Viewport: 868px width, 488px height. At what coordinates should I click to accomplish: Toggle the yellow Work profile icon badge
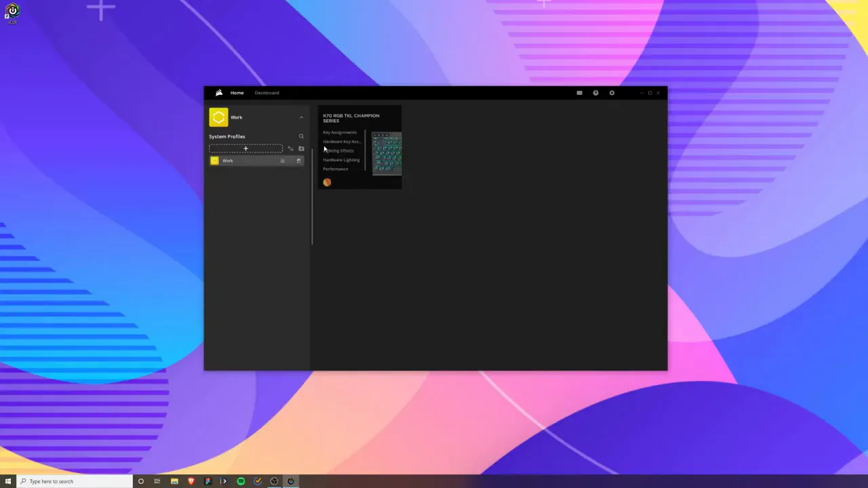[x=214, y=161]
